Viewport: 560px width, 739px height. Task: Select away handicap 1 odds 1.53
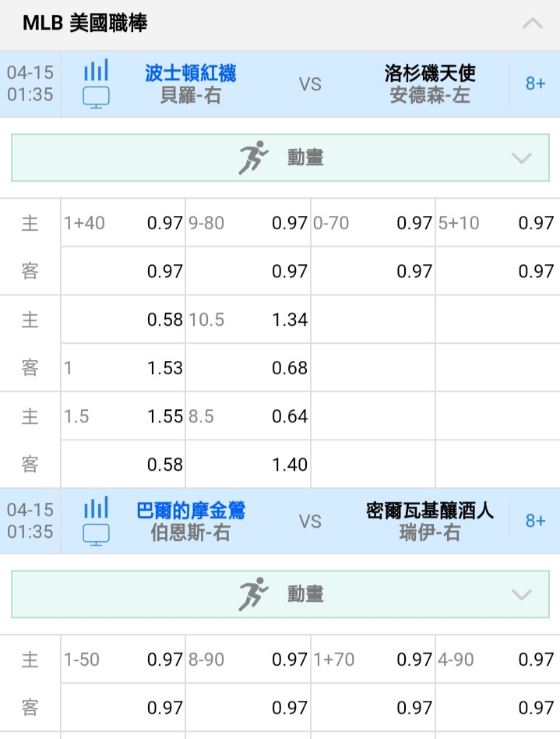(123, 368)
